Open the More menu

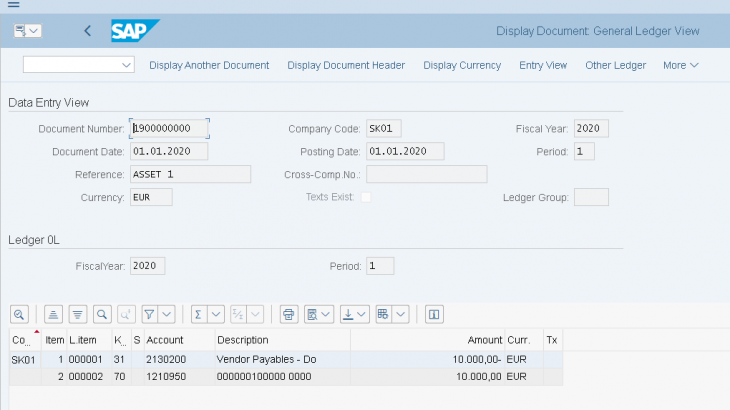[681, 65]
